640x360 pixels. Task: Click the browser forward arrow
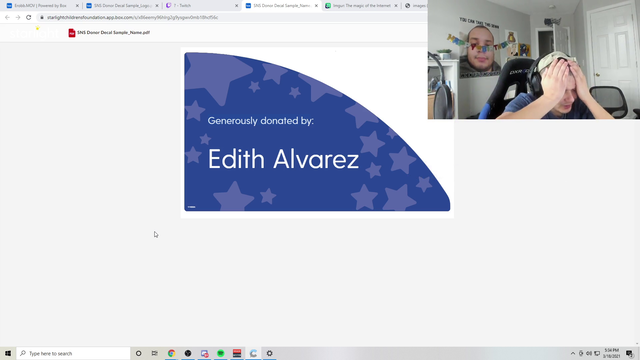[x=18, y=18]
